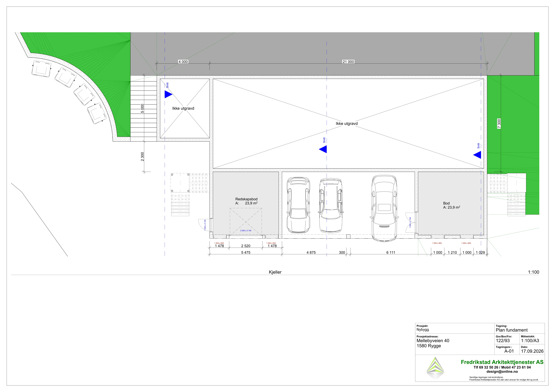Click the date 17.09.2026
This screenshot has height=392, width=555.
click(532, 351)
